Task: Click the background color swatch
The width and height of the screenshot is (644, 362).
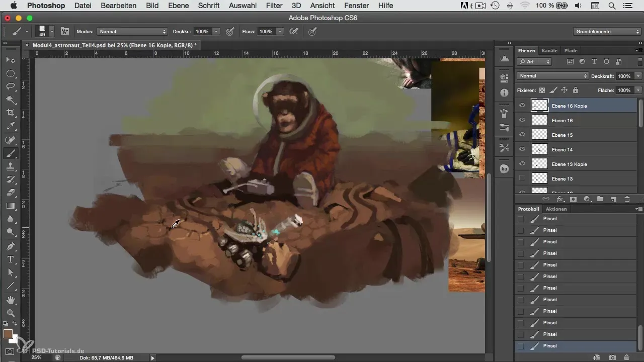Action: pos(14,339)
